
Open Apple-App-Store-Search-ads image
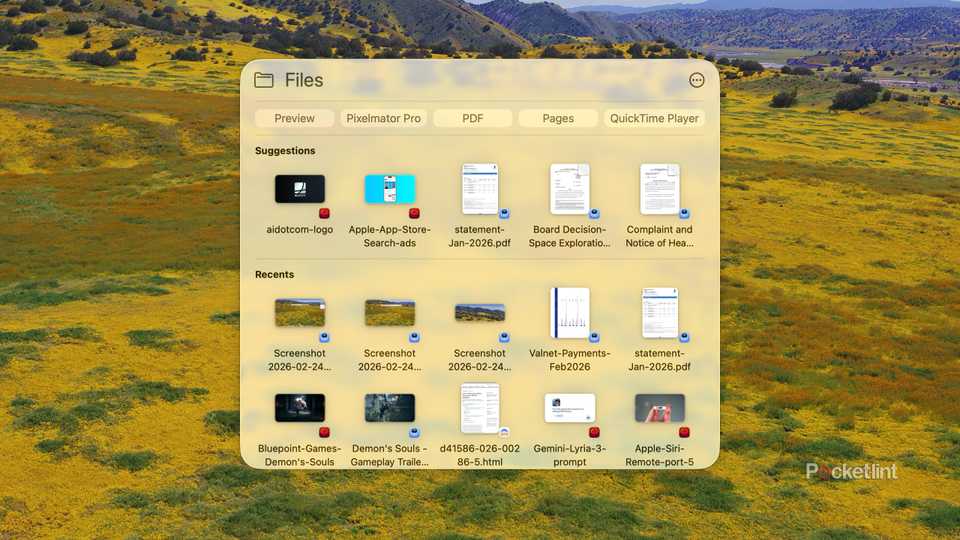[x=389, y=189]
